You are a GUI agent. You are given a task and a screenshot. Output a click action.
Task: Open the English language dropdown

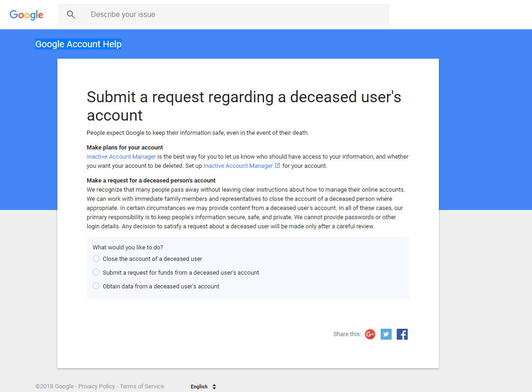[199, 386]
